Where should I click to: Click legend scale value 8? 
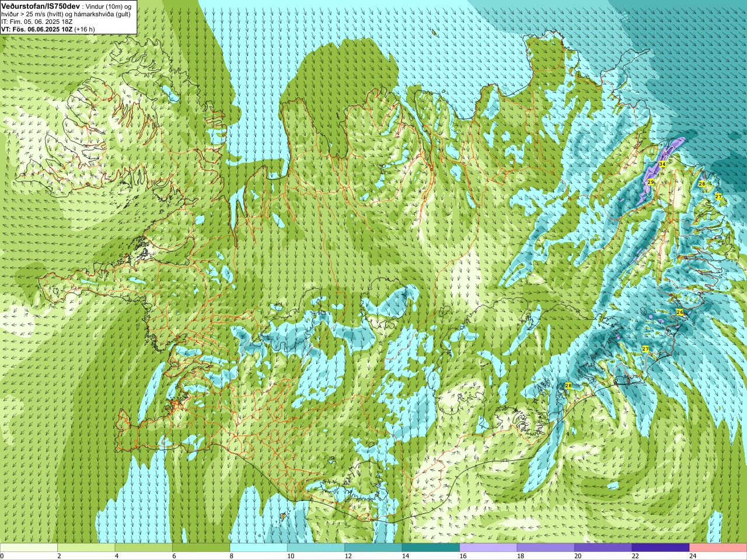coord(232,556)
